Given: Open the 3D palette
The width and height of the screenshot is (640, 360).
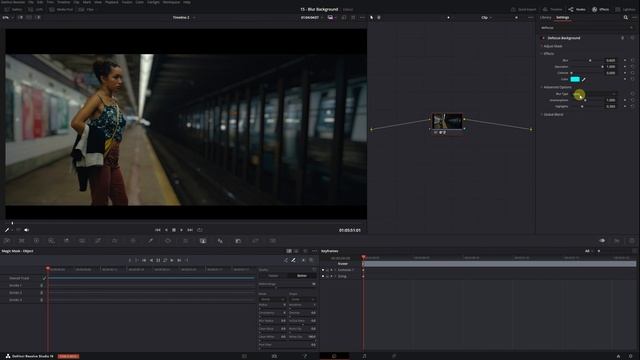Looking at the screenshot, I should tap(273, 241).
